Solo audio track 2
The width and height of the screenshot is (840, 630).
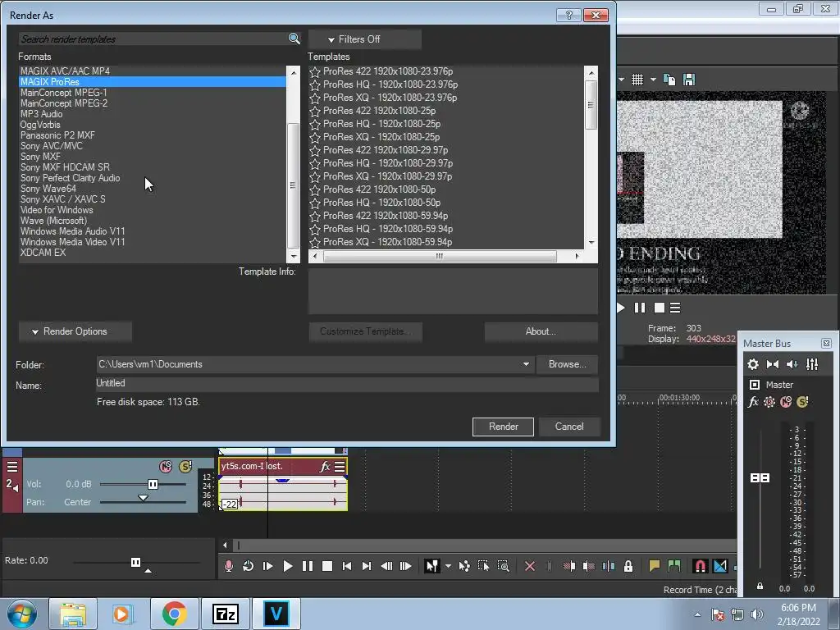185,466
